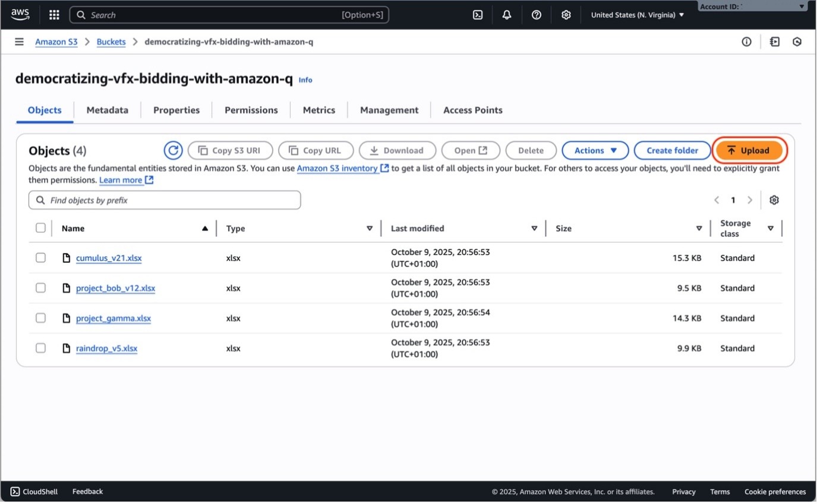The width and height of the screenshot is (817, 504).
Task: Click the help question mark icon
Action: coord(537,15)
